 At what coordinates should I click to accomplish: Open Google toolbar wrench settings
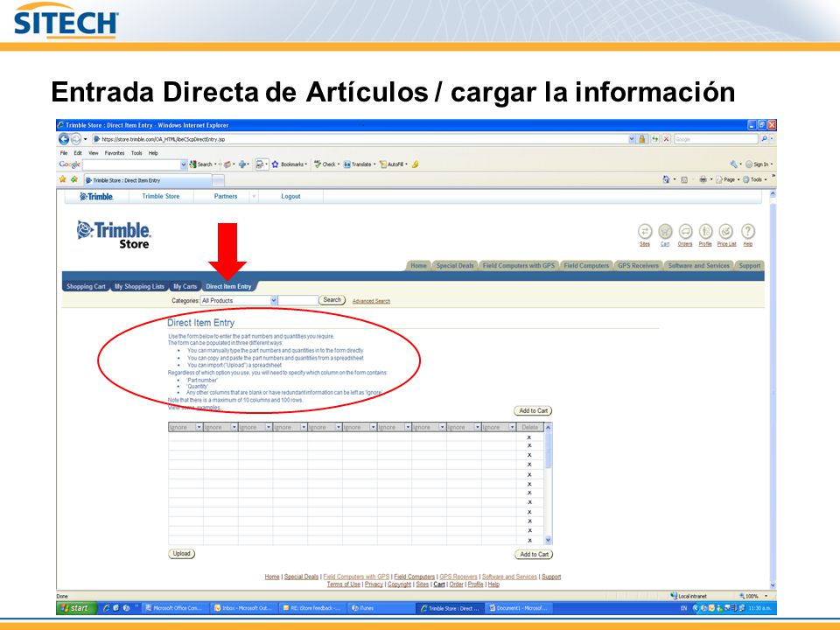733,164
